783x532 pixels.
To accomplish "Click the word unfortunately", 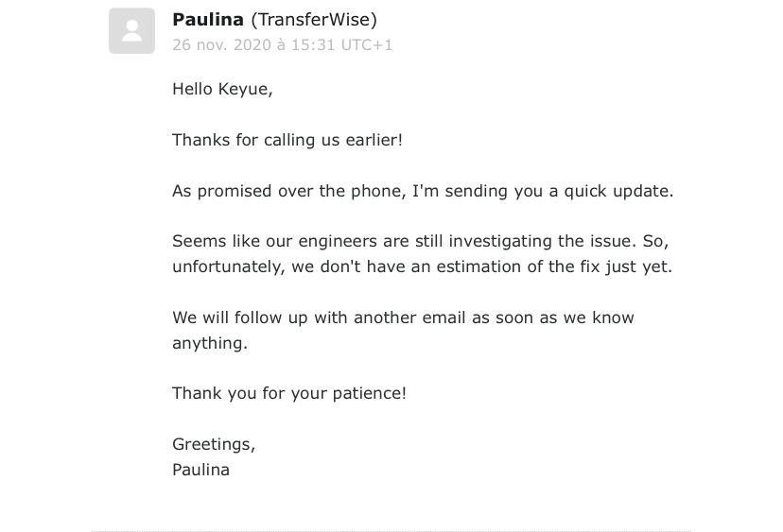I will coord(228,267).
